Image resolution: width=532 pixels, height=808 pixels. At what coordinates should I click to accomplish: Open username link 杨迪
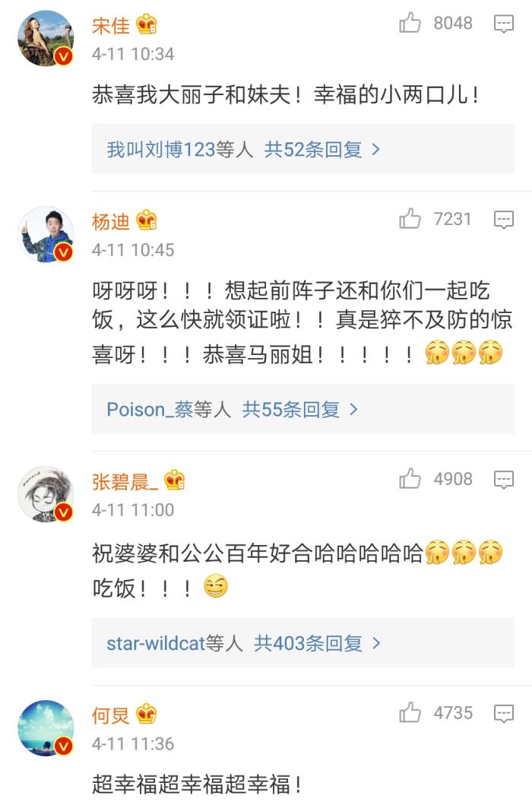111,222
